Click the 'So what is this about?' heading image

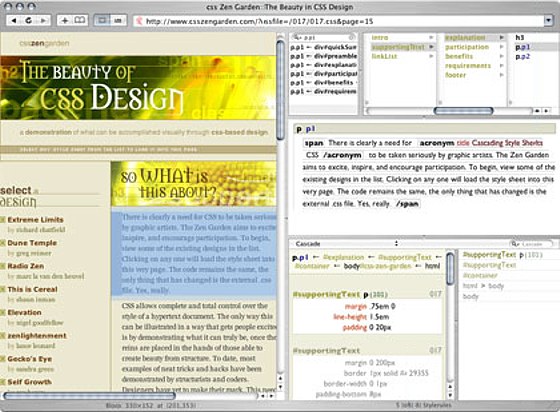(194, 184)
